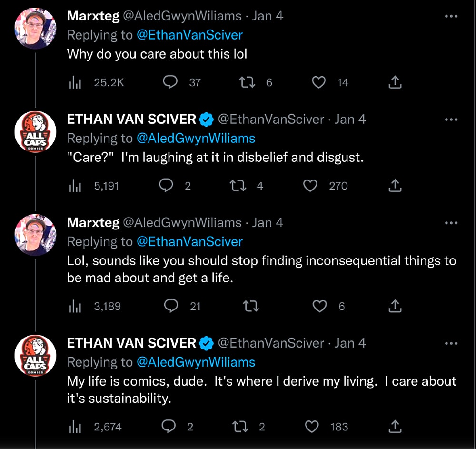Reply to Marxteg's "get a life" tweet
The image size is (476, 449).
171,306
